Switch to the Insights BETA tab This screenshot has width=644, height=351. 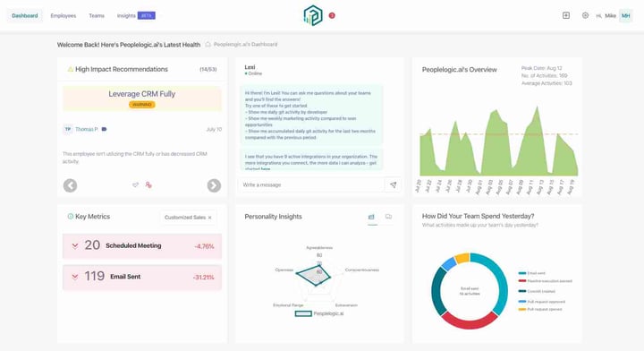click(136, 15)
